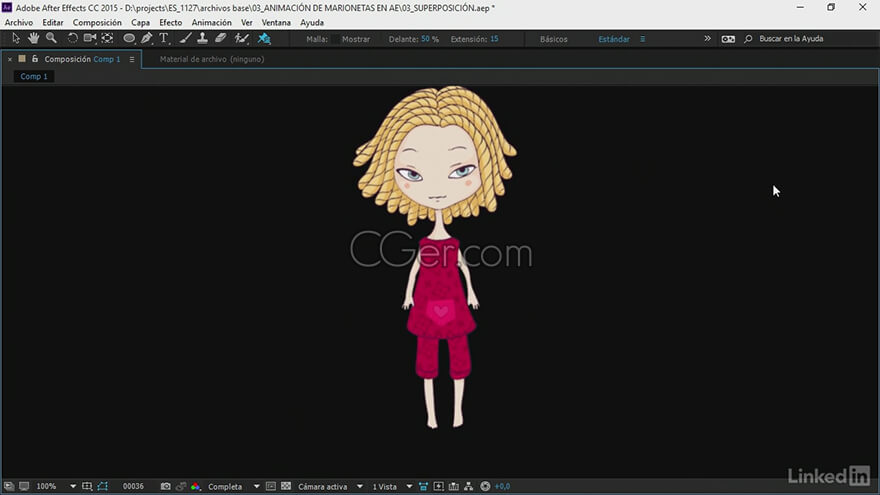Open the Editar menu
This screenshot has width=880, height=495.
point(53,22)
